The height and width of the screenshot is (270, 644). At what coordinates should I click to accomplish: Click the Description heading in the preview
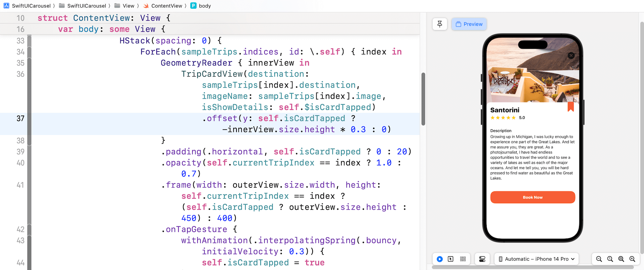point(501,131)
